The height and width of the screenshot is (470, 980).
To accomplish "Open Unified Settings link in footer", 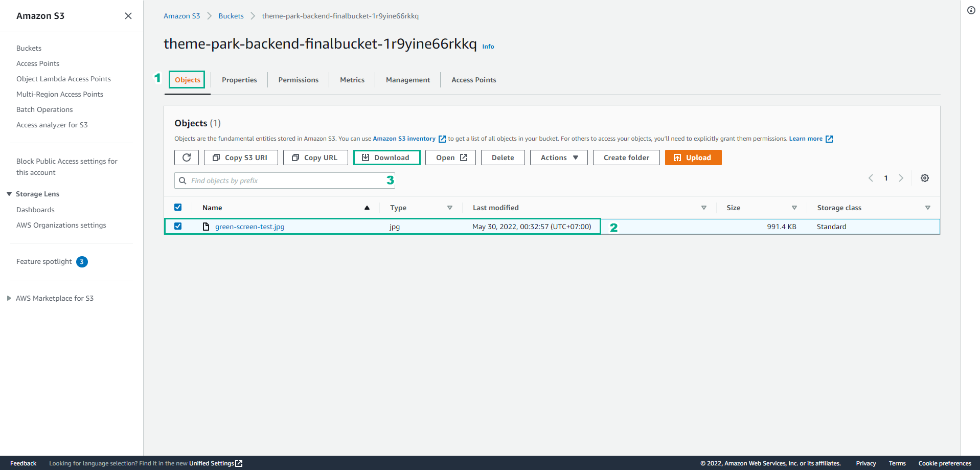I will click(x=211, y=463).
